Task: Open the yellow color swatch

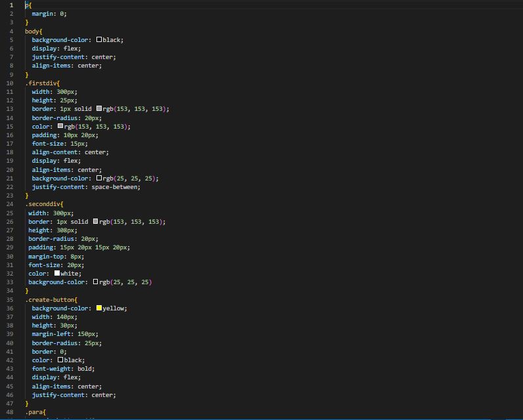Action: [x=99, y=308]
